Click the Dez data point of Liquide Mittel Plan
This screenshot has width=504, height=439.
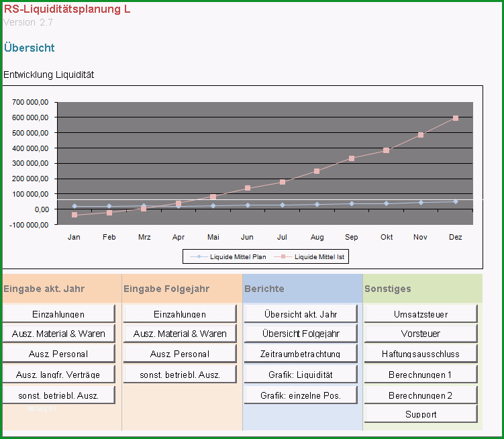pos(456,201)
